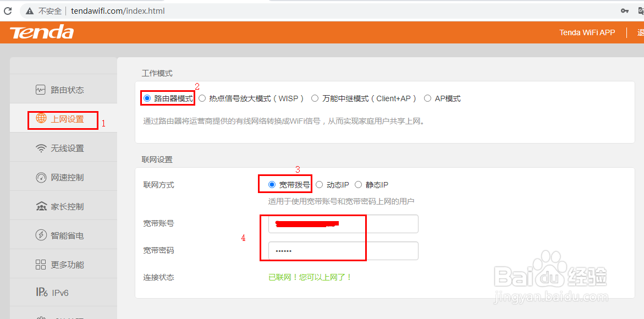This screenshot has width=644, height=319.
Task: Select the 静态IP option
Action: click(358, 184)
